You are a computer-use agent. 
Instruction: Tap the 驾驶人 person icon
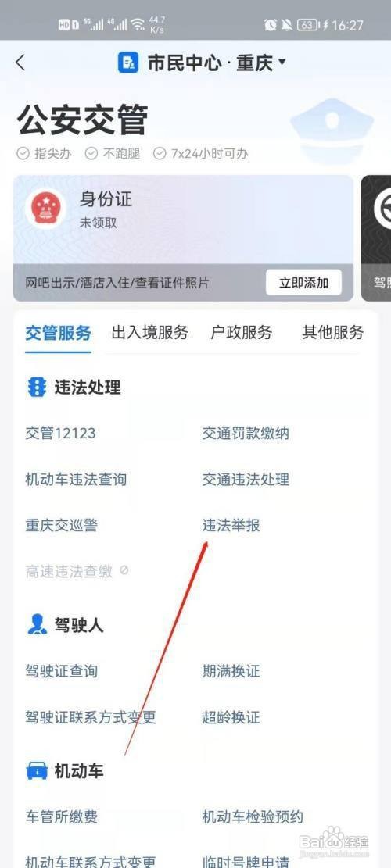(x=37, y=625)
